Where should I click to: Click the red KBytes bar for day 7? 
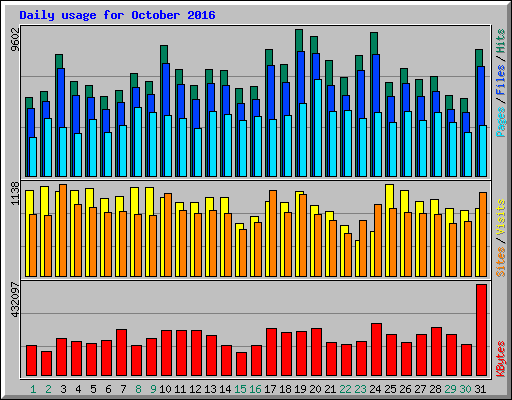tap(121, 353)
